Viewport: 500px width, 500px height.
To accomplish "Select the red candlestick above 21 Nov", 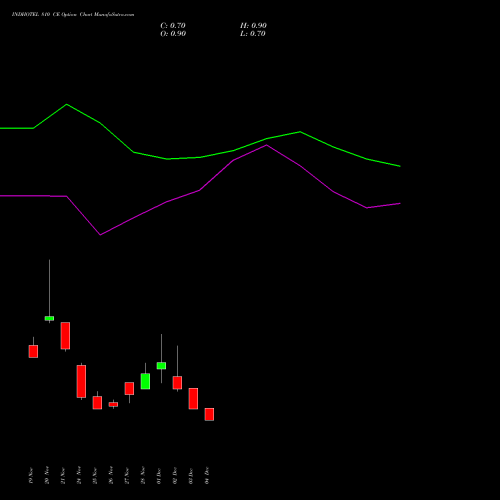I will pyautogui.click(x=65, y=335).
